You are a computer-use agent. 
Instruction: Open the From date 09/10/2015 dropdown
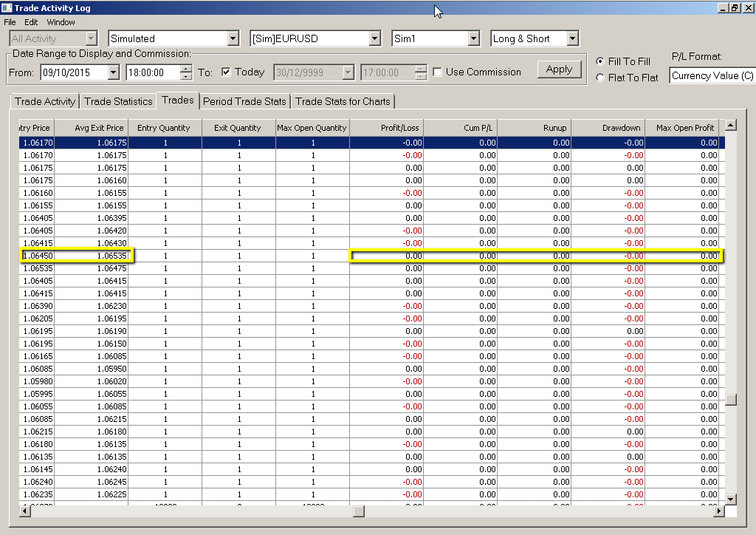pyautogui.click(x=113, y=72)
